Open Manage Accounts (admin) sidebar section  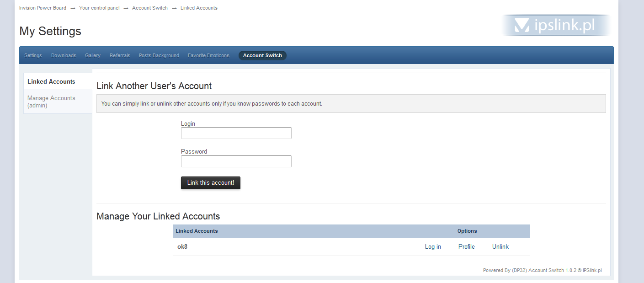coord(51,101)
